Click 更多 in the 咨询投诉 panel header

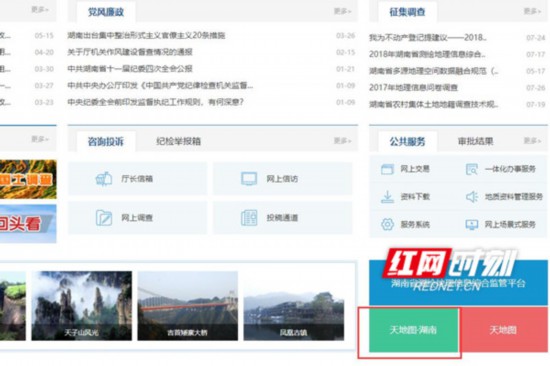pos(342,141)
